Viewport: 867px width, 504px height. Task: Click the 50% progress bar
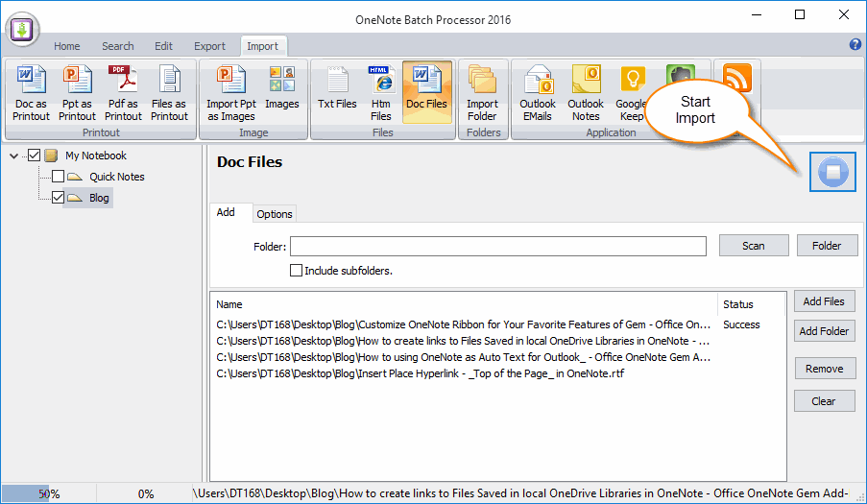[x=49, y=493]
